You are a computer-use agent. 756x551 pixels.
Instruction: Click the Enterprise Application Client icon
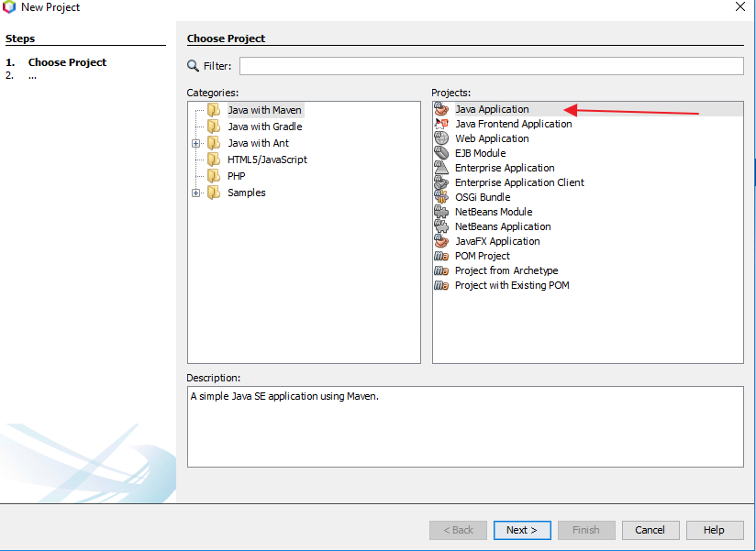441,182
